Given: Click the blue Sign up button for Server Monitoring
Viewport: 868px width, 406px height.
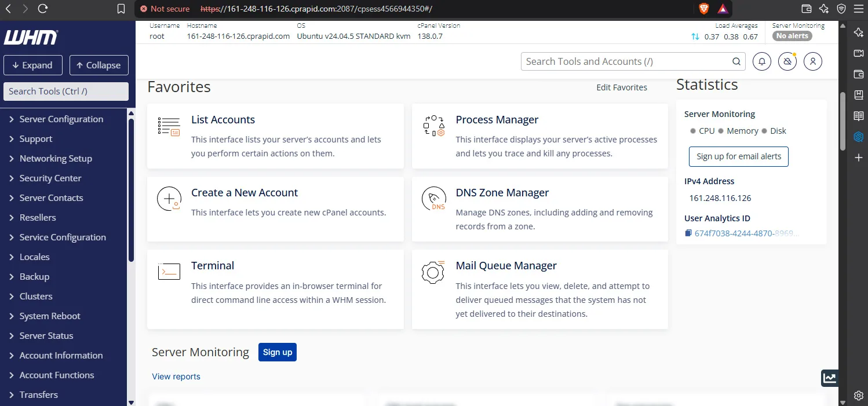Looking at the screenshot, I should (278, 352).
